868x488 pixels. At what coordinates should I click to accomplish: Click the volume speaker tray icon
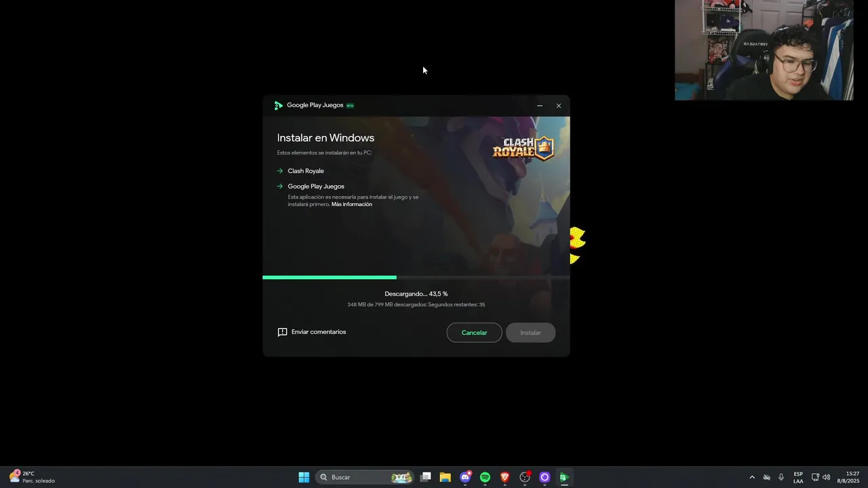pyautogui.click(x=826, y=477)
